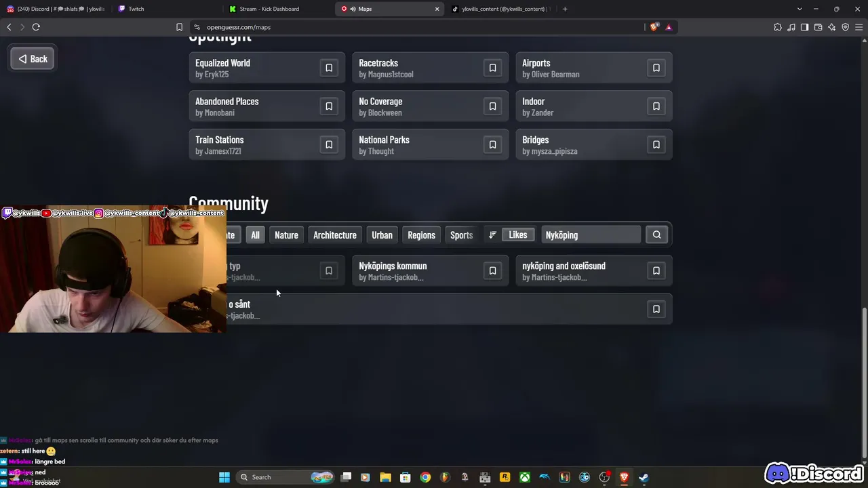
Task: Go back with the browser back arrow
Action: (x=9, y=27)
